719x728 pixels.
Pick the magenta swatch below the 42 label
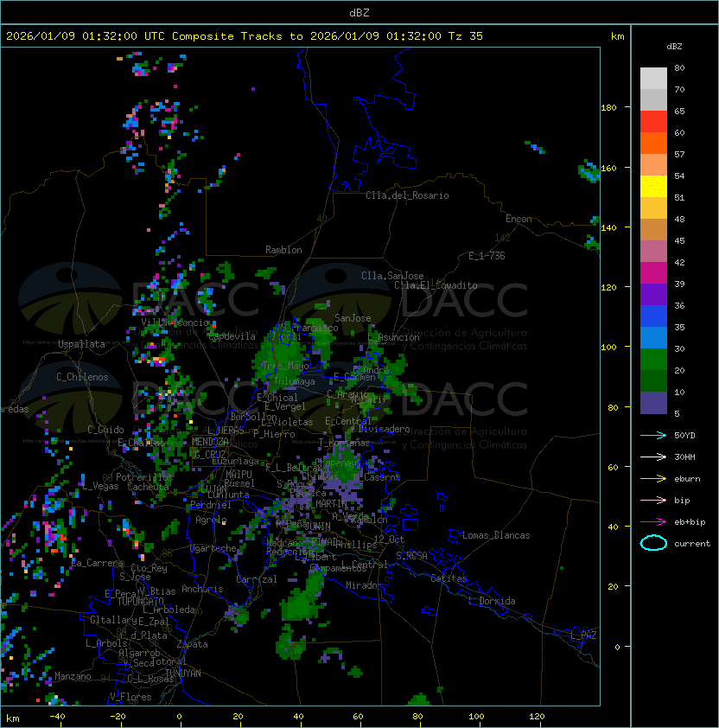click(653, 273)
